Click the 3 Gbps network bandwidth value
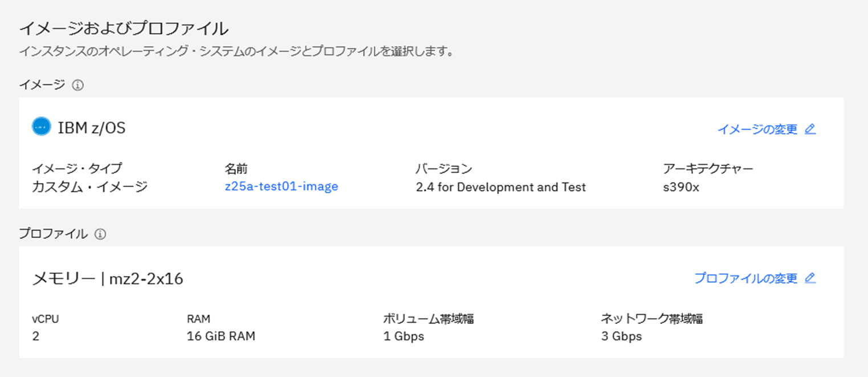The height and width of the screenshot is (377, 868). 621,337
